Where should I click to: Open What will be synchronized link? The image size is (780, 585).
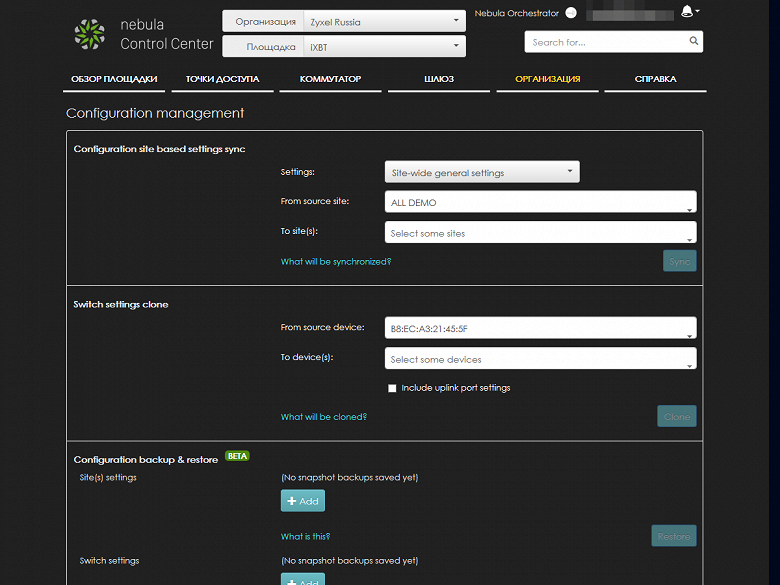(x=336, y=262)
